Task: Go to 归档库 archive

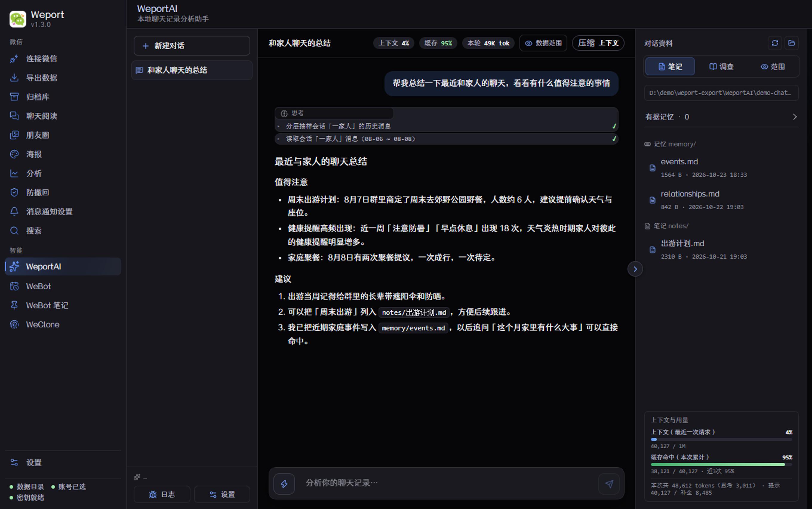Action: coord(63,97)
